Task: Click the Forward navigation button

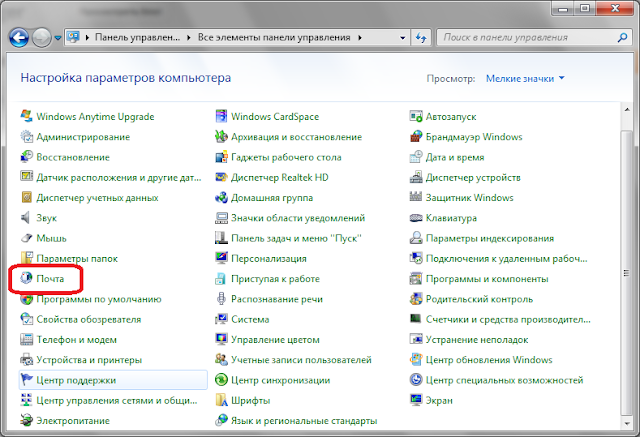Action: click(x=42, y=38)
